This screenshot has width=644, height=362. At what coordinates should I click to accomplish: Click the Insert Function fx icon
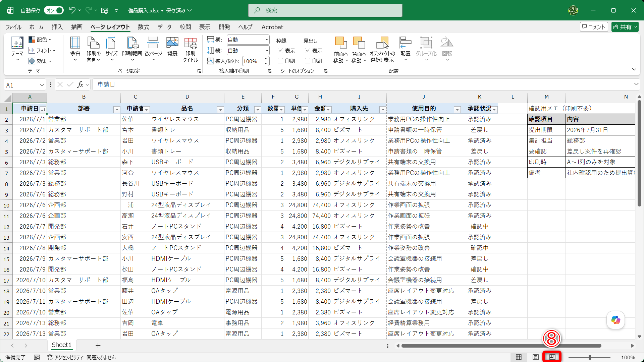point(80,84)
